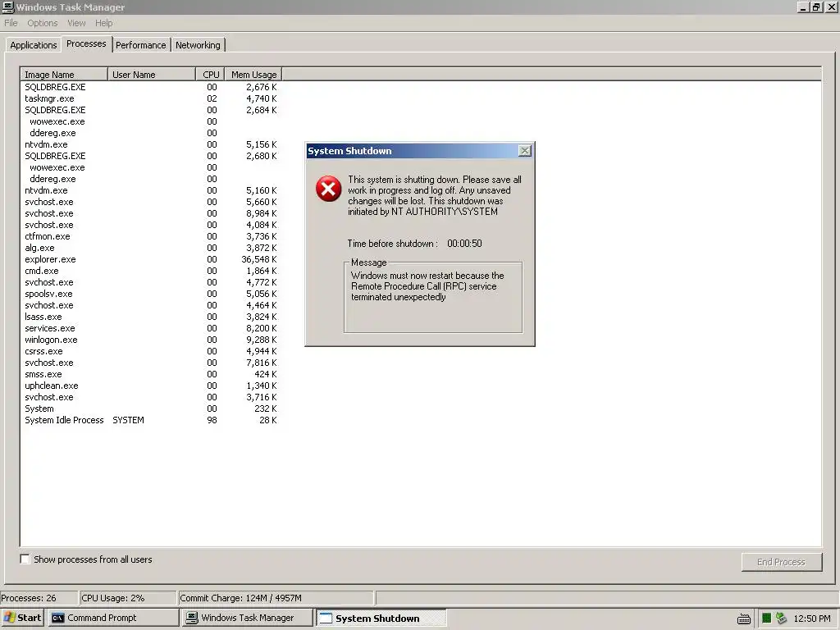
Task: Click the Processes: 26 status entry
Action: click(39, 598)
